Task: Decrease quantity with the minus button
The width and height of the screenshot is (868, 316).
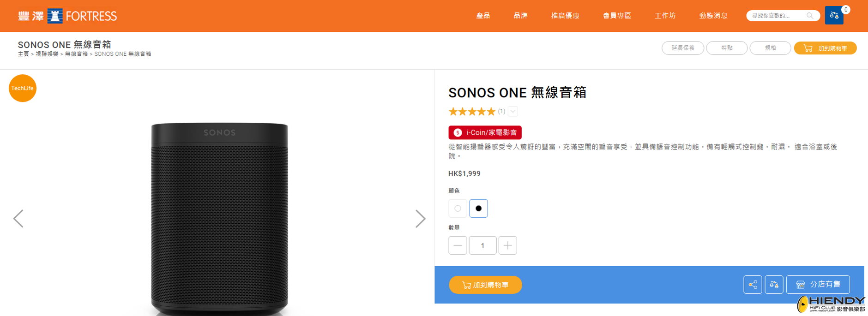Action: (458, 245)
